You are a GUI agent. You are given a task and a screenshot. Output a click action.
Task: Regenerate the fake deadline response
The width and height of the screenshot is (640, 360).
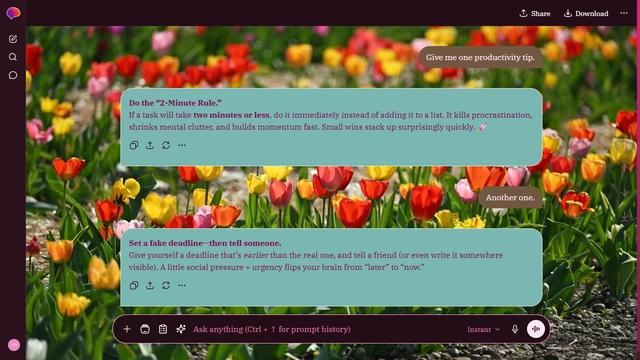click(x=166, y=285)
